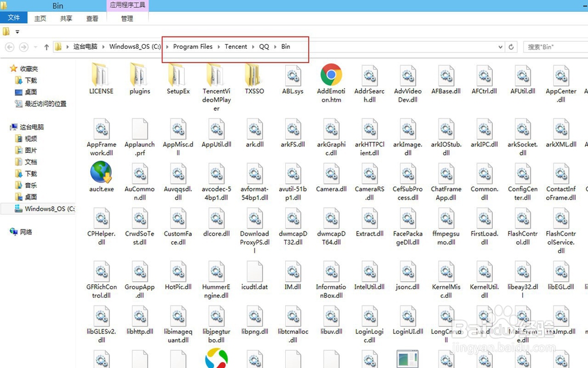
Task: Open 网络 in navigation pane
Action: point(26,231)
